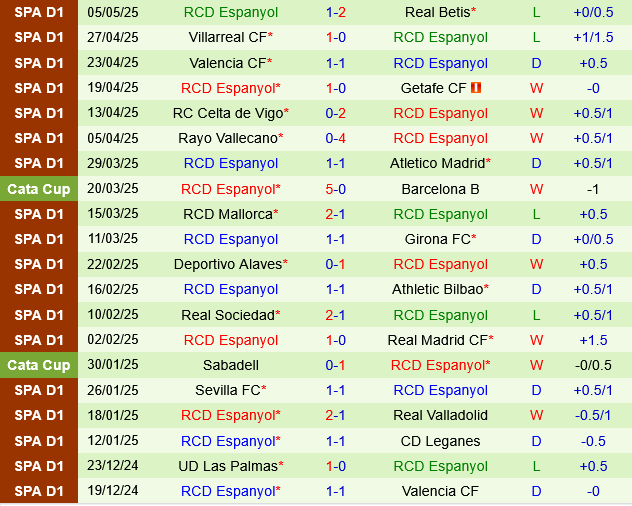Open the Cata Cup label on the 20/03/25 row
Image resolution: width=632 pixels, height=506 pixels.
(x=39, y=189)
